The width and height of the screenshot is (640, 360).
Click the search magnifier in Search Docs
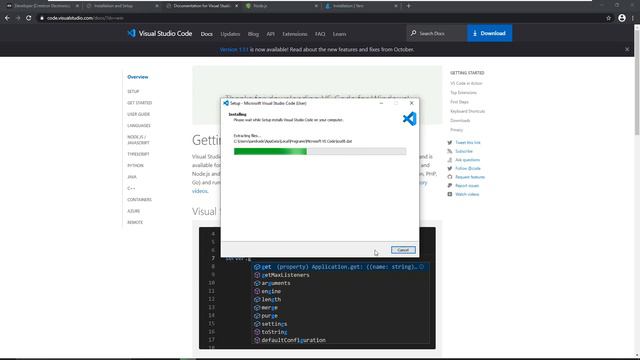coord(413,33)
